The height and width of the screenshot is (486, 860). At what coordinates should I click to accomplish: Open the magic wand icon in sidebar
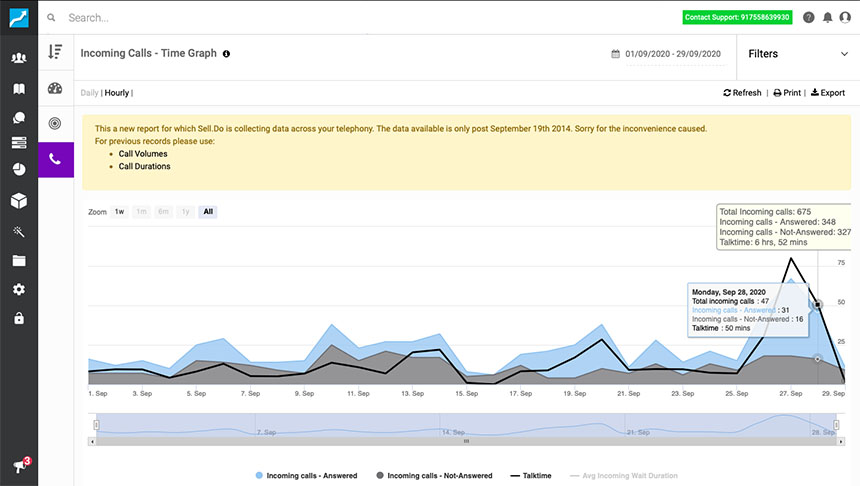[19, 231]
